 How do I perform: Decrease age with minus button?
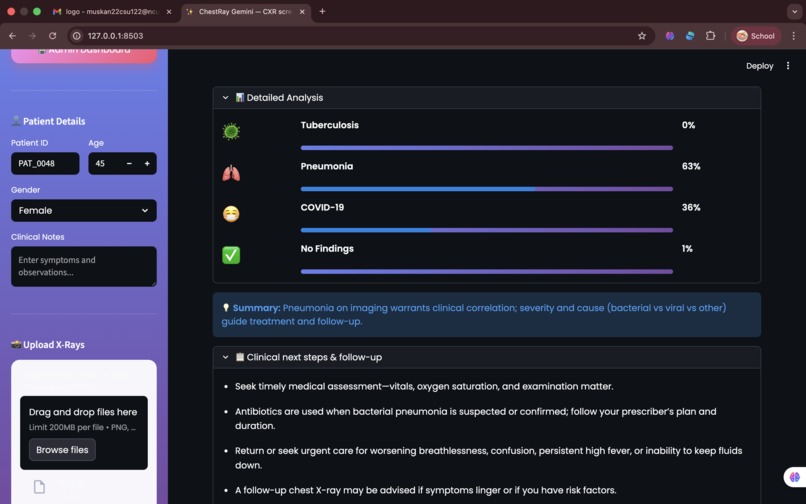[129, 164]
